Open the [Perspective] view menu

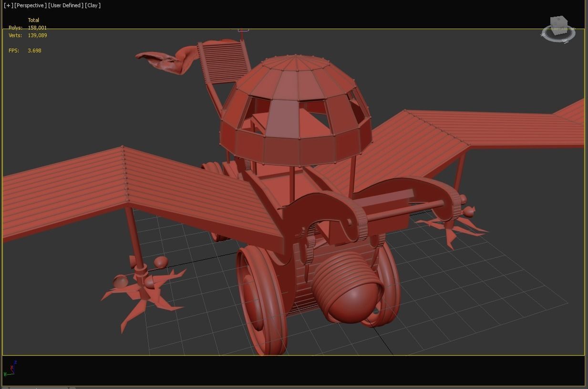[31, 5]
